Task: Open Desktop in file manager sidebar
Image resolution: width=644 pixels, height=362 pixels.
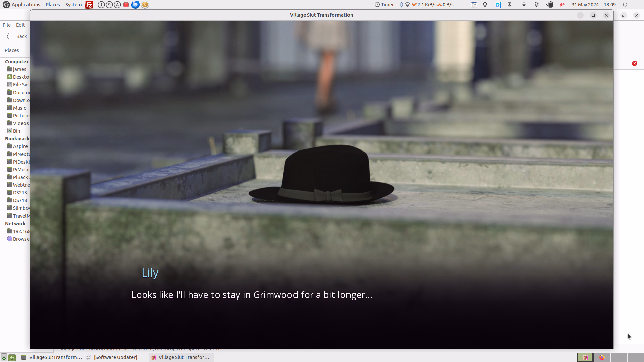Action: (18, 77)
